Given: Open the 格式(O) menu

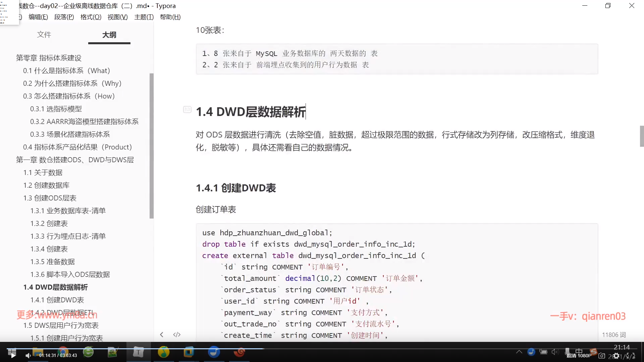Looking at the screenshot, I should (x=91, y=17).
